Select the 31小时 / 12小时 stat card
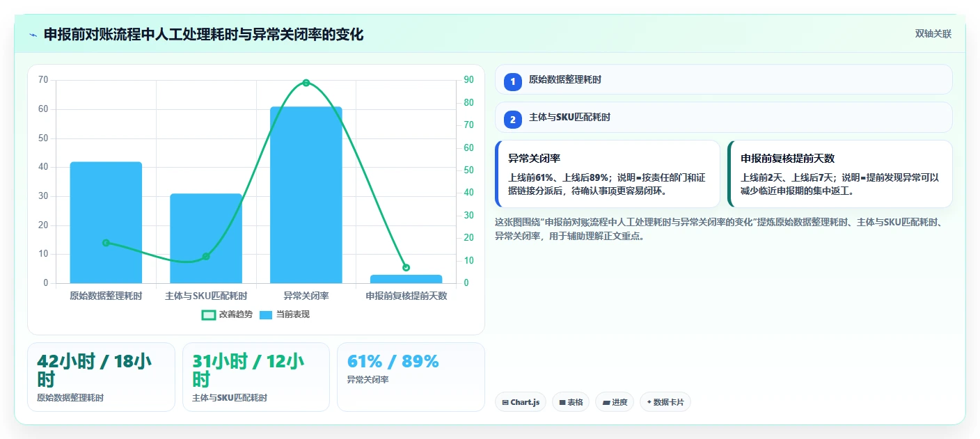The width and height of the screenshot is (980, 439). pyautogui.click(x=256, y=377)
